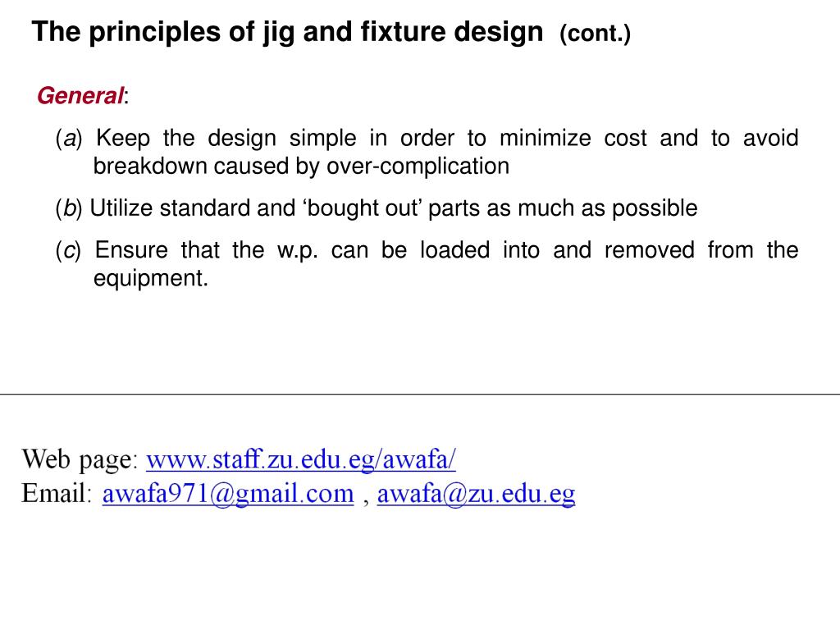Click the horizontal divider line below the slide
This screenshot has height=630, width=840.
coord(420,395)
